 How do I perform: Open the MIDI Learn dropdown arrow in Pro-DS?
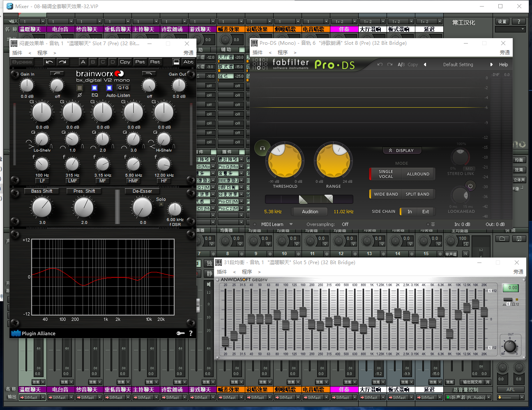(291, 224)
